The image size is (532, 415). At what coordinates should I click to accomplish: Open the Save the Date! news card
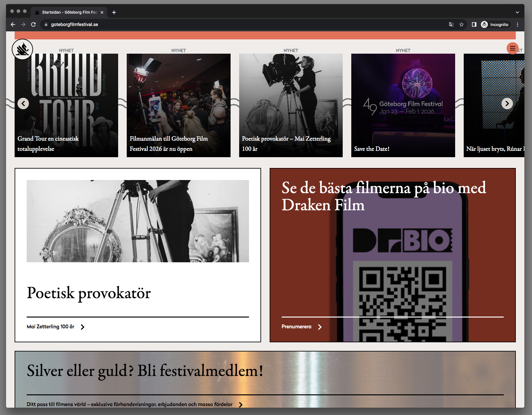pyautogui.click(x=403, y=105)
